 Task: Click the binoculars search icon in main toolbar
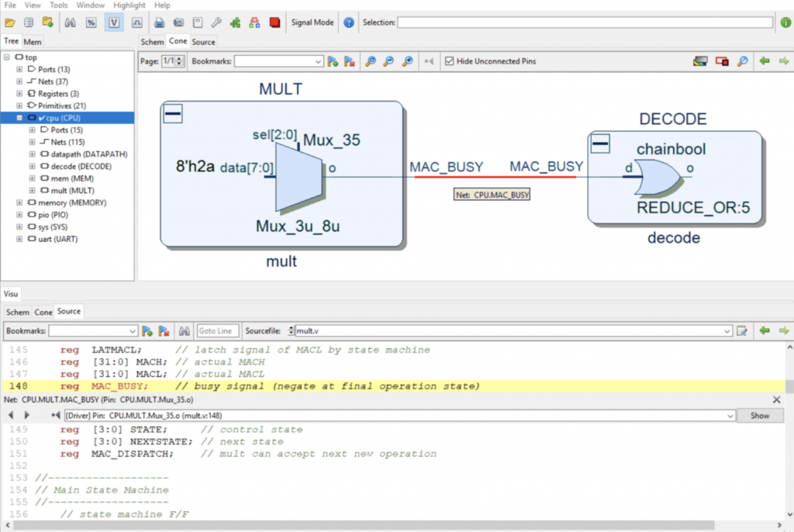(x=70, y=22)
